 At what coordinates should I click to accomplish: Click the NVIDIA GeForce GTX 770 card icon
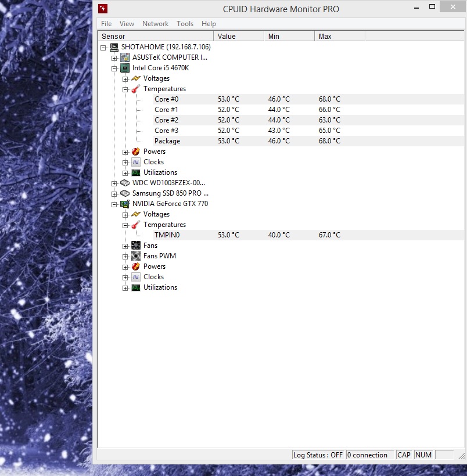[x=125, y=204]
